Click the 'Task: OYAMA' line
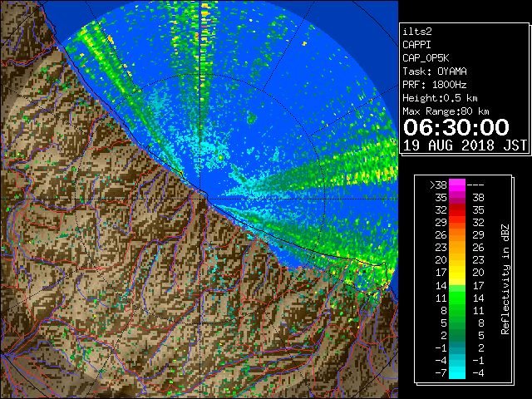The height and width of the screenshot is (399, 532). pos(435,71)
